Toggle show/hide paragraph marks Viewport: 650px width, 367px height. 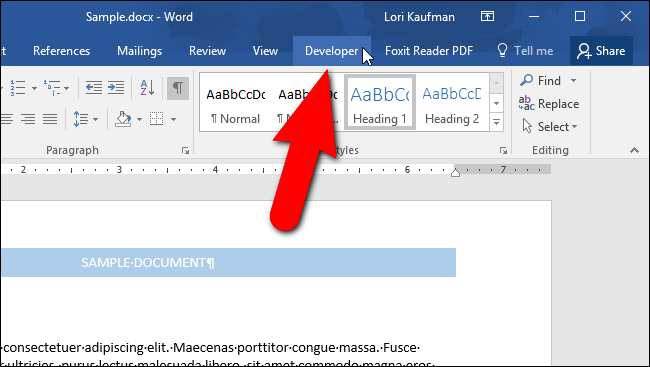point(178,88)
